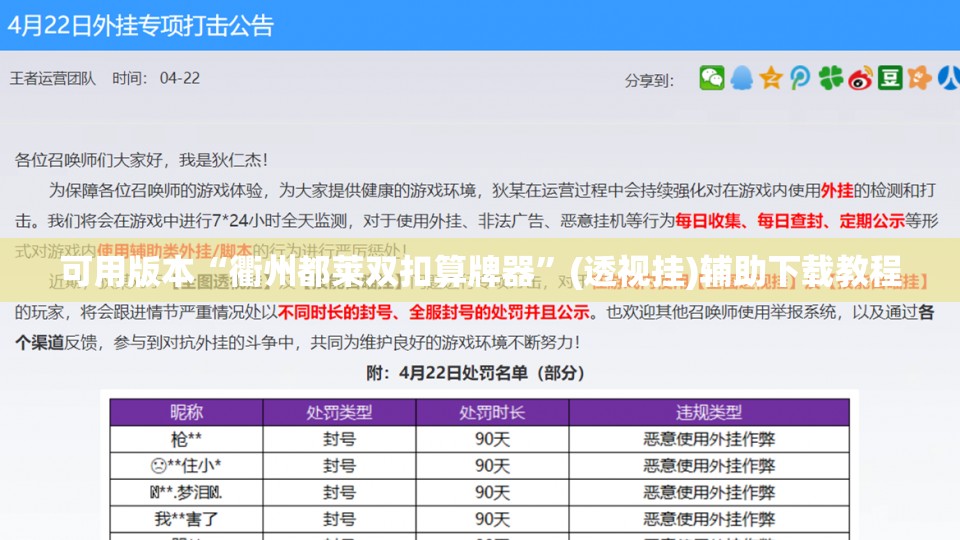Select the nickname cell containing 梦泪
Viewport: 960px width, 540px height.
pyautogui.click(x=186, y=492)
